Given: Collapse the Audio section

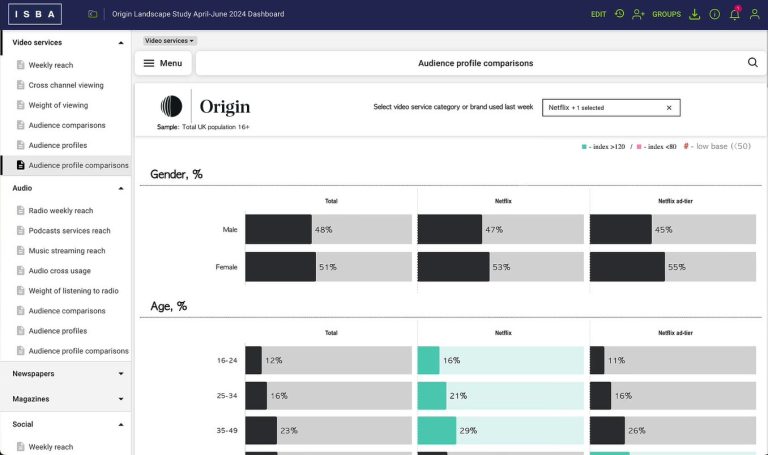Looking at the screenshot, I should click(x=121, y=188).
